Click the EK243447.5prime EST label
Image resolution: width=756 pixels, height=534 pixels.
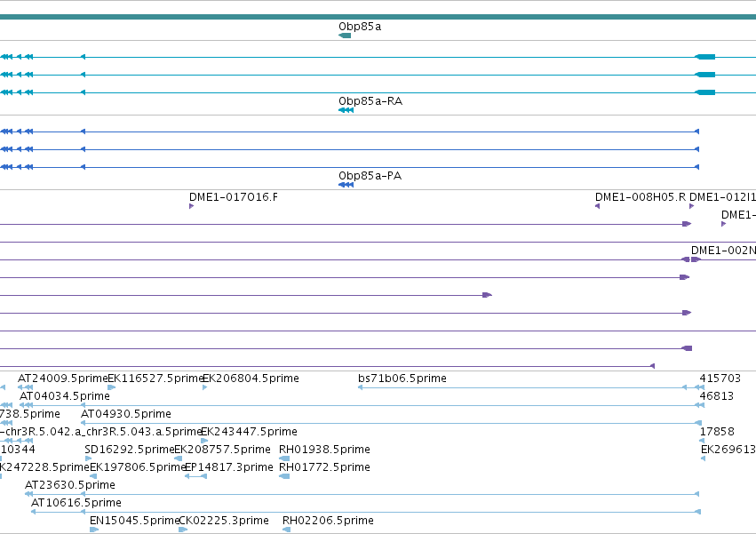[249, 432]
